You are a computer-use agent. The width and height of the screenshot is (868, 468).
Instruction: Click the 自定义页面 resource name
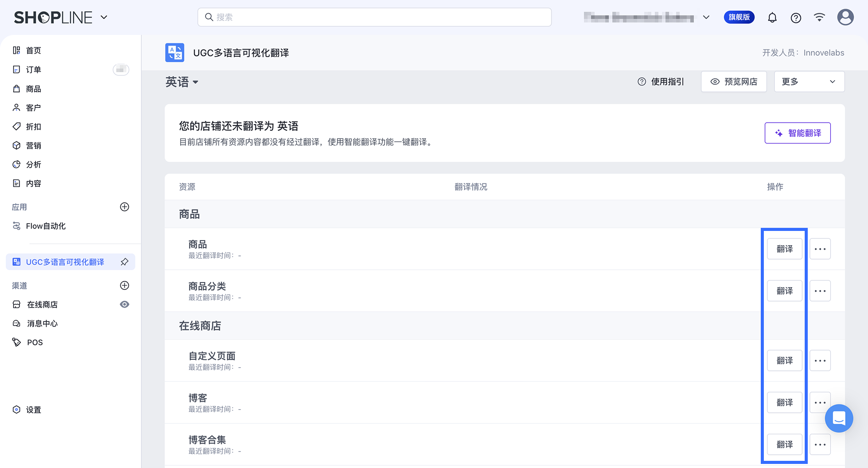point(212,356)
